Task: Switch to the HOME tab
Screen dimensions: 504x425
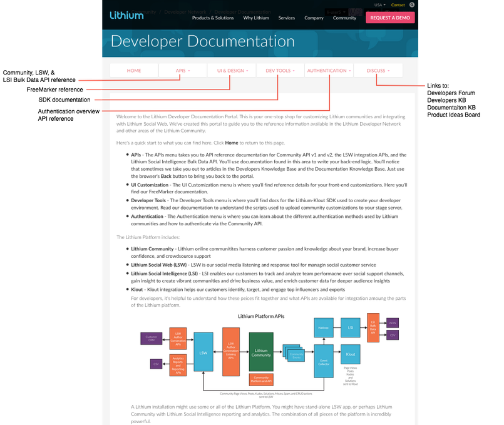Action: point(134,71)
